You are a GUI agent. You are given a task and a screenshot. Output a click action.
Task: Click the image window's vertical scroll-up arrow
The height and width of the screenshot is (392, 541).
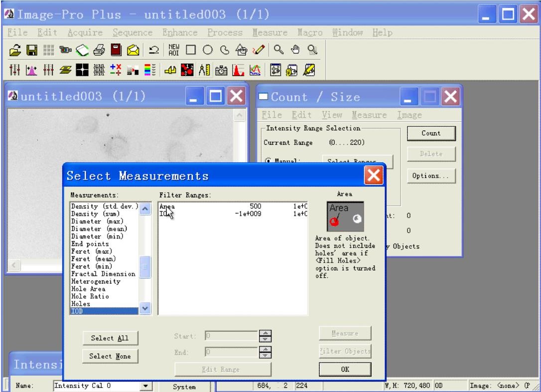click(x=239, y=115)
